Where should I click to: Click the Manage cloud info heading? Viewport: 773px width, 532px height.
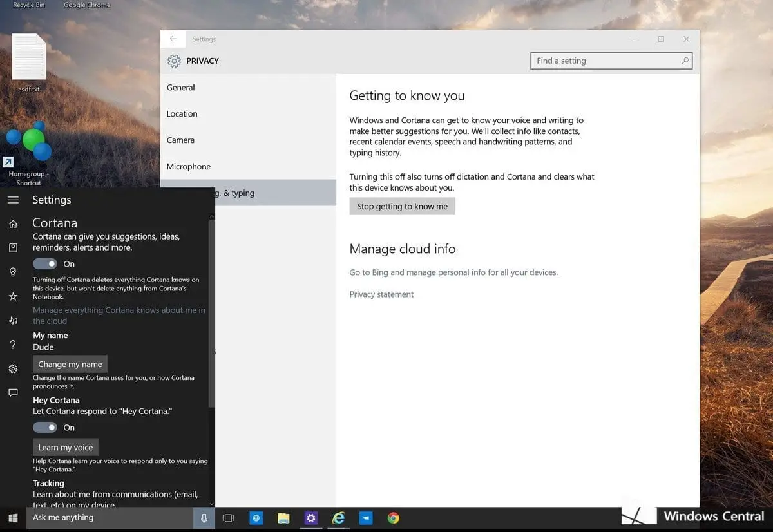[x=403, y=249]
